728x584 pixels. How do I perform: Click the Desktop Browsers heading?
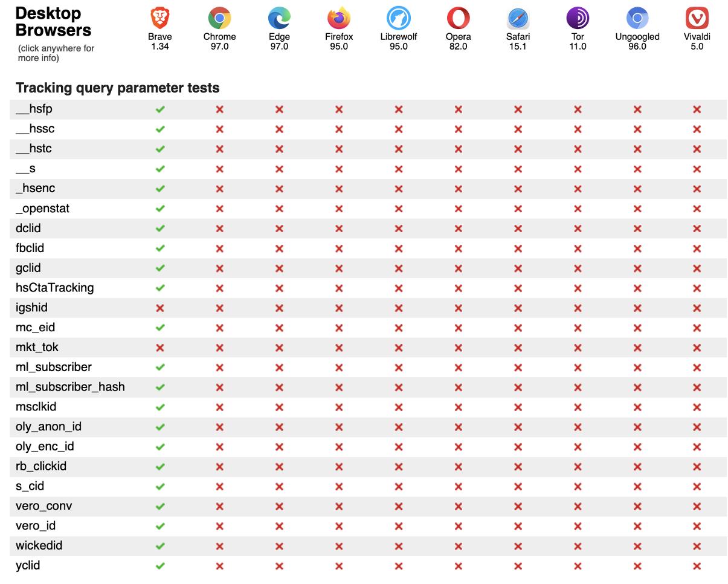(x=53, y=22)
